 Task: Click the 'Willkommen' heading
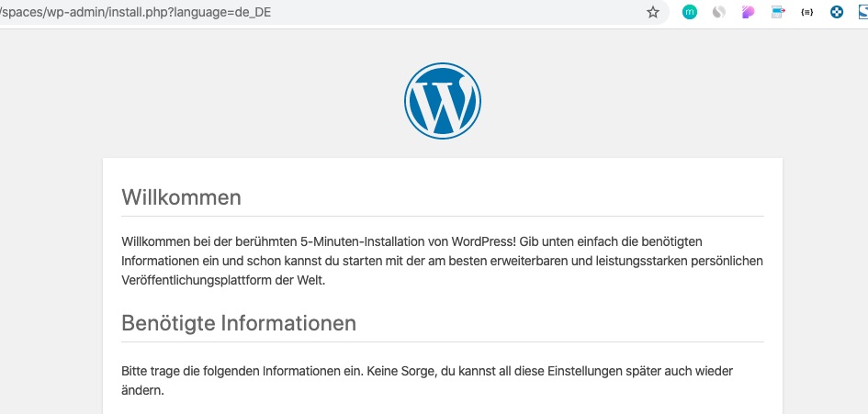pyautogui.click(x=181, y=197)
